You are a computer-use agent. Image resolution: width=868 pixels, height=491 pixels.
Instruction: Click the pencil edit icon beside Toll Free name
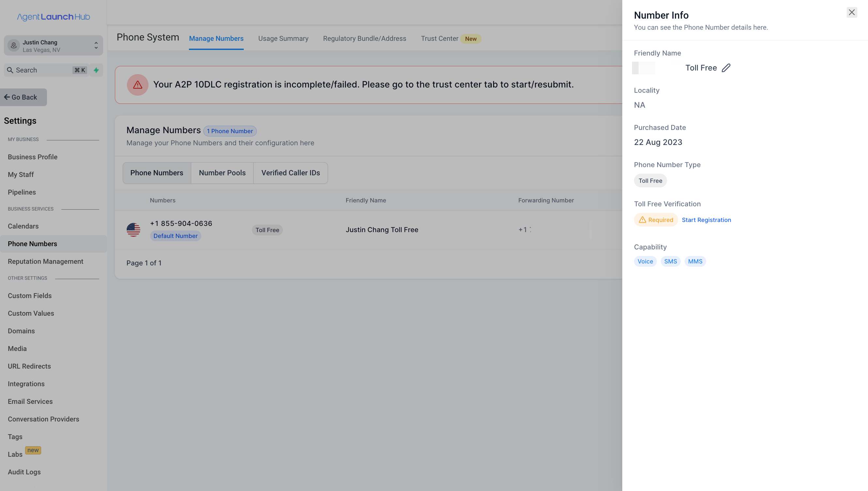[726, 68]
